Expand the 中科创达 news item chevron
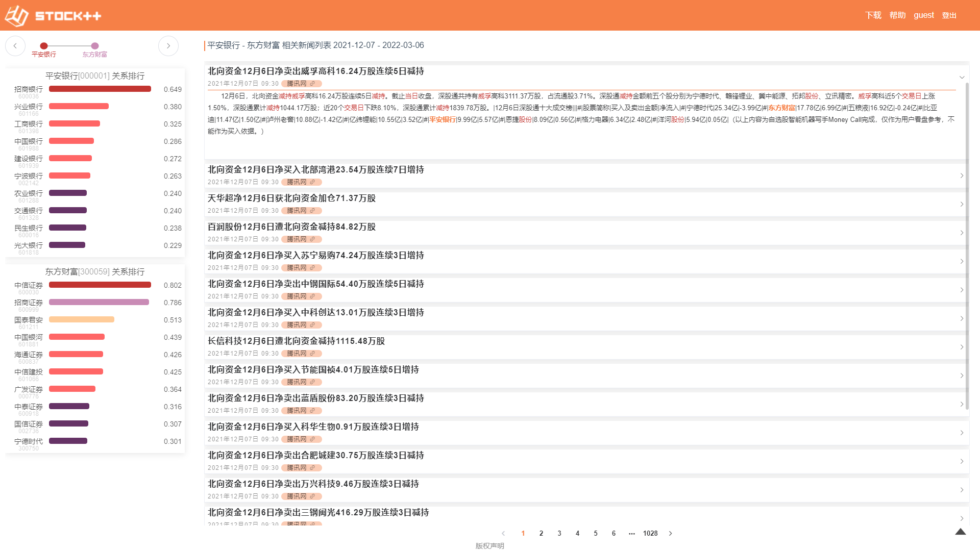Image resolution: width=980 pixels, height=551 pixels. point(962,318)
